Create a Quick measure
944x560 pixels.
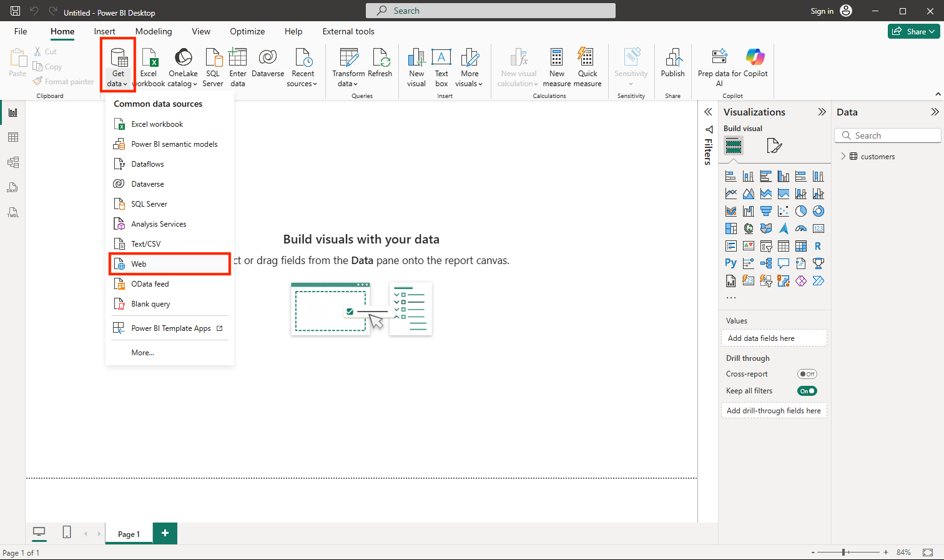(x=588, y=67)
